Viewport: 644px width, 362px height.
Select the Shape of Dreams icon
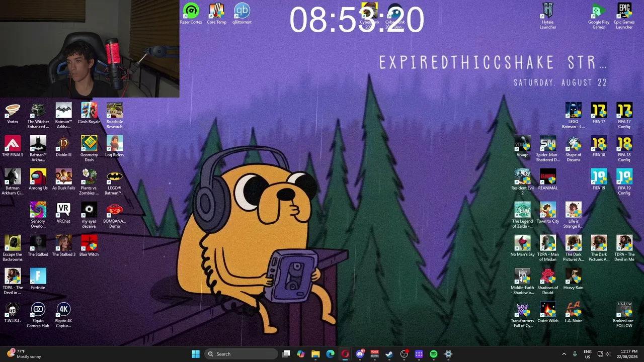click(574, 149)
